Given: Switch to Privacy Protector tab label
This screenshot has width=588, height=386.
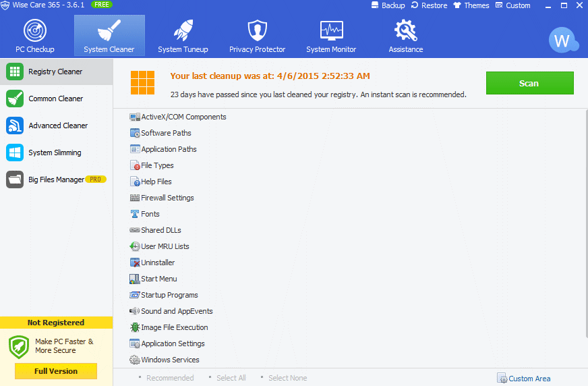Looking at the screenshot, I should 258,49.
